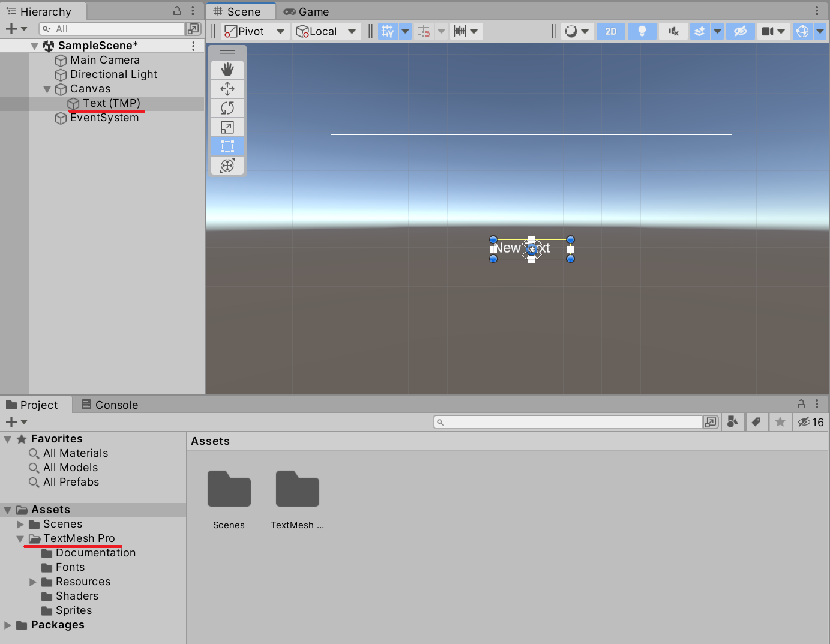Toggle scene lighting in the Scene view

point(642,31)
